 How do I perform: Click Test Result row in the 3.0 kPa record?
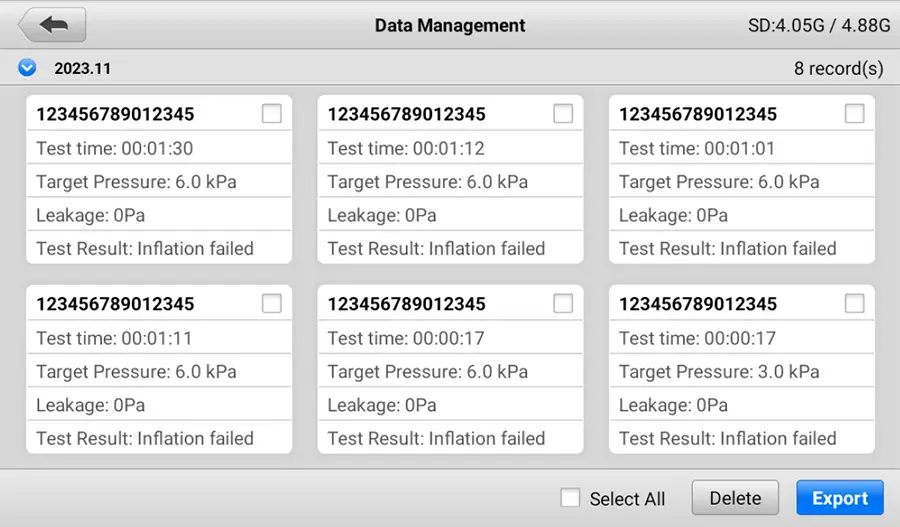click(x=742, y=438)
